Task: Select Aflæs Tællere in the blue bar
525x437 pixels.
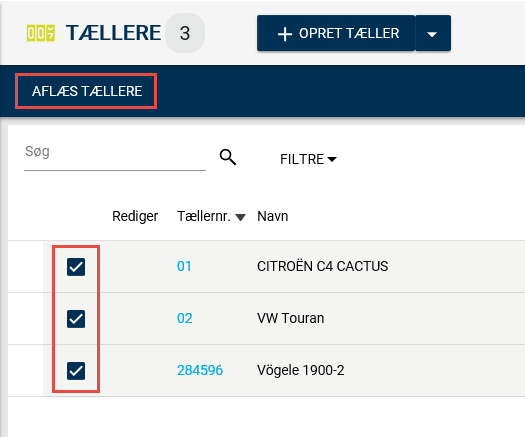Action: pos(87,91)
